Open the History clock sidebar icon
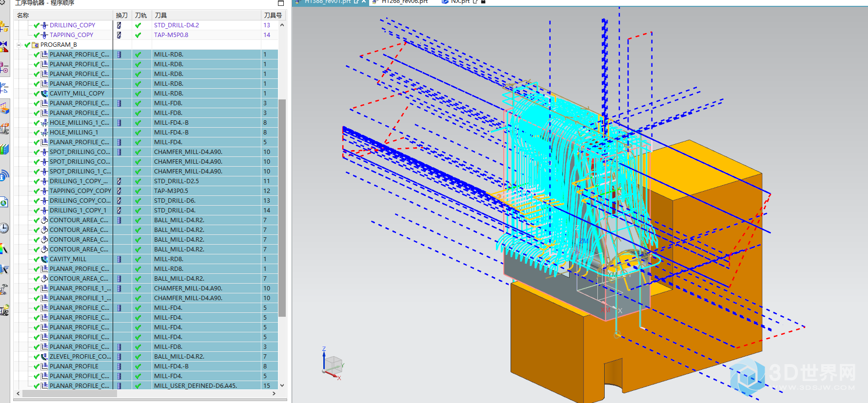Viewport: 868px width, 403px height. click(4, 228)
